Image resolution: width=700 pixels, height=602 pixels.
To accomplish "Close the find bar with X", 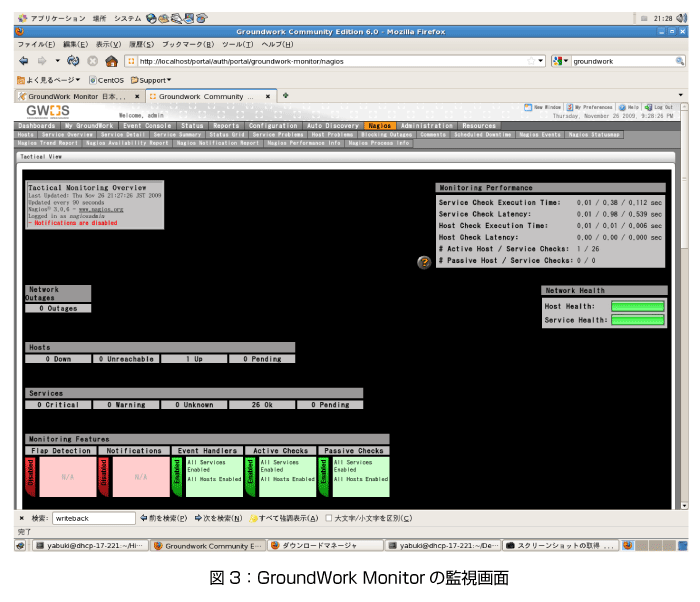I will click(21, 518).
